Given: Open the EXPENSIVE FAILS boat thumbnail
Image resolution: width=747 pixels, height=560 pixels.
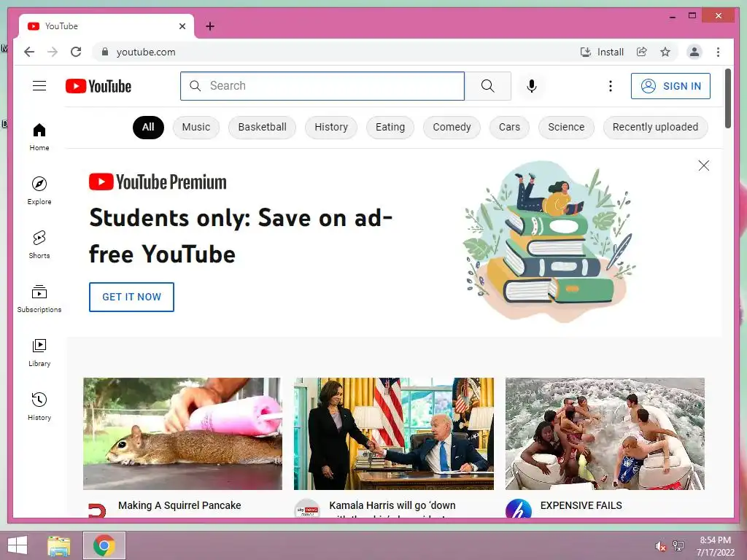Looking at the screenshot, I should pyautogui.click(x=605, y=433).
